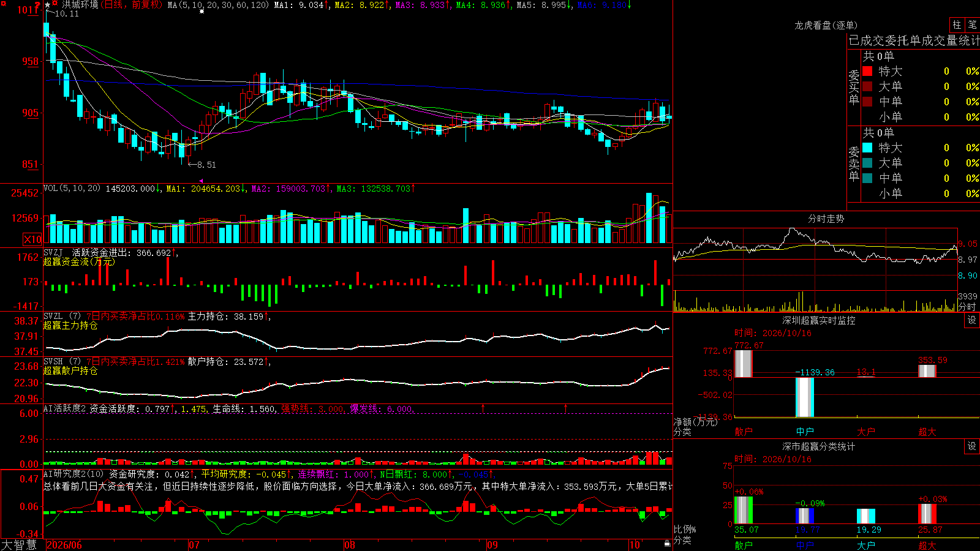Click the 超赢散户持仓 indicator label
Image resolution: width=980 pixels, height=551 pixels.
[x=70, y=370]
